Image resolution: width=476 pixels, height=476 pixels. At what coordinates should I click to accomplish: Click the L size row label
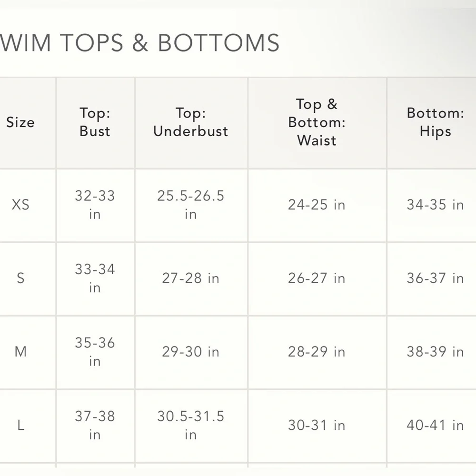tap(20, 425)
